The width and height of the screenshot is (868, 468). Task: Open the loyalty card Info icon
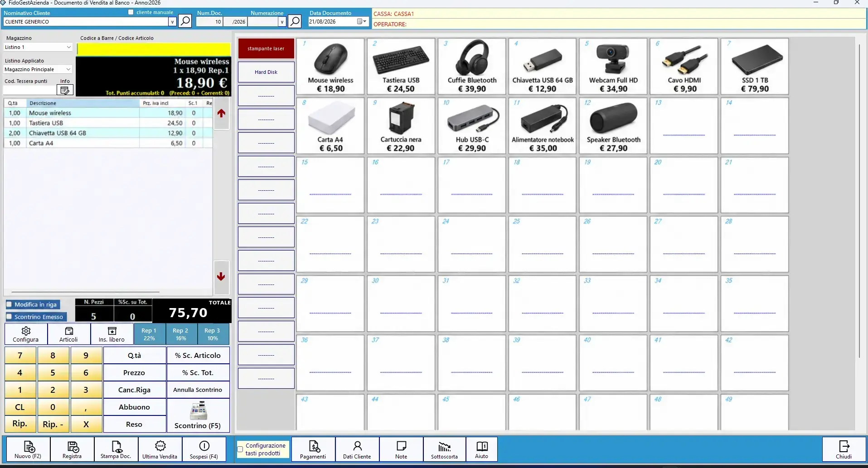pos(65,90)
